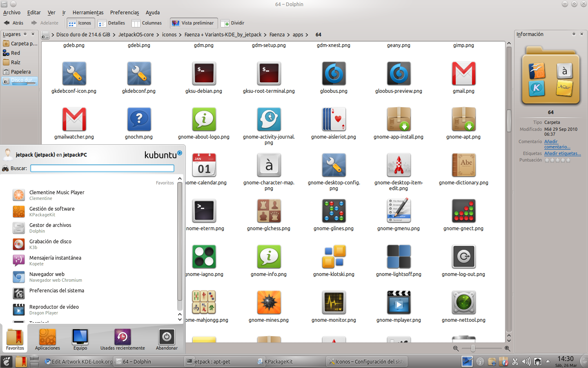The width and height of the screenshot is (588, 368).
Task: Click the gnome-lightsoff.png icon
Action: (x=399, y=257)
